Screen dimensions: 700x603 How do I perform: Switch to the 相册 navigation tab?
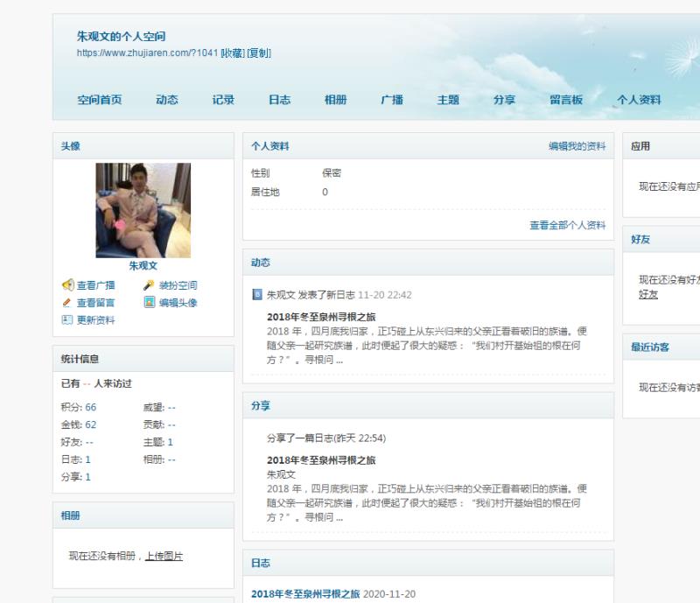335,100
